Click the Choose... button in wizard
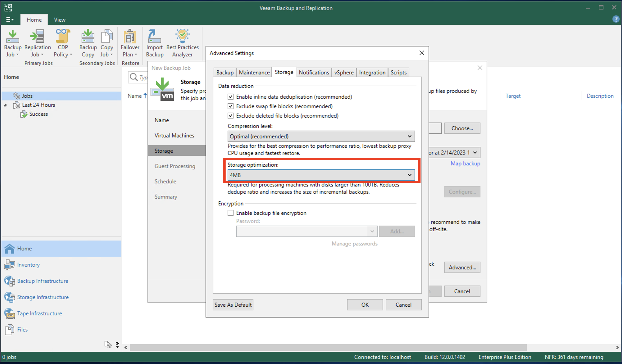 (462, 128)
